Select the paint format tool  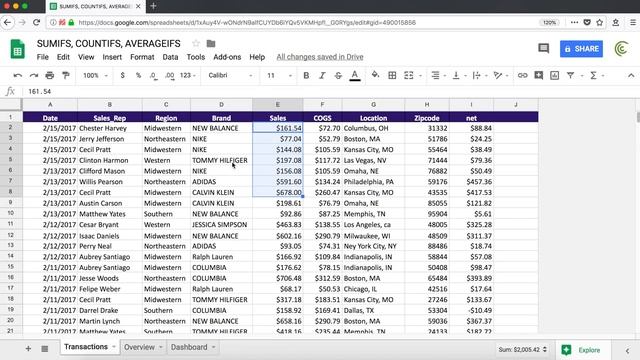[66, 76]
